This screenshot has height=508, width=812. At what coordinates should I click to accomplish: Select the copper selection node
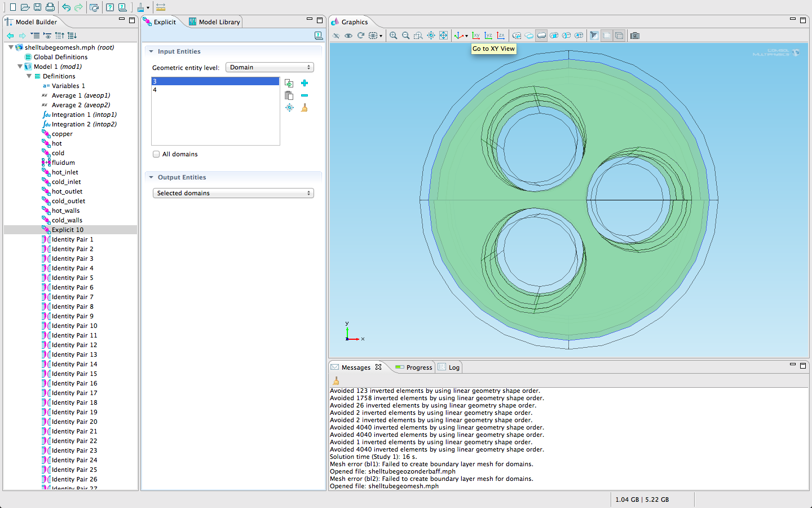(62, 134)
